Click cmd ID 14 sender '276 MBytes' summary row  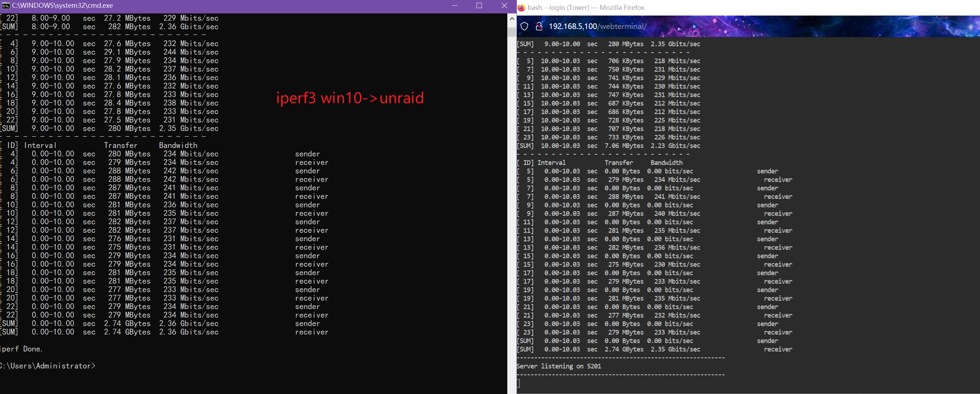160,239
